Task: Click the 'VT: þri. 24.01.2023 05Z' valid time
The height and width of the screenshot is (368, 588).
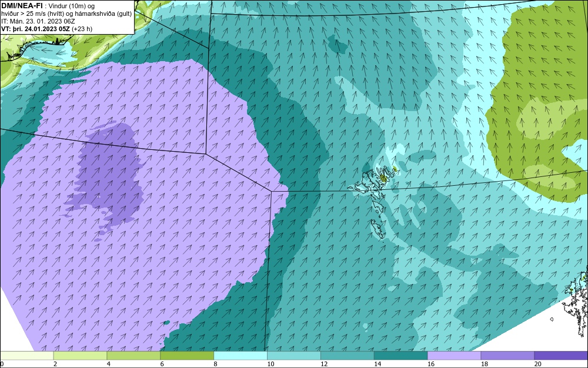Action: [36, 29]
